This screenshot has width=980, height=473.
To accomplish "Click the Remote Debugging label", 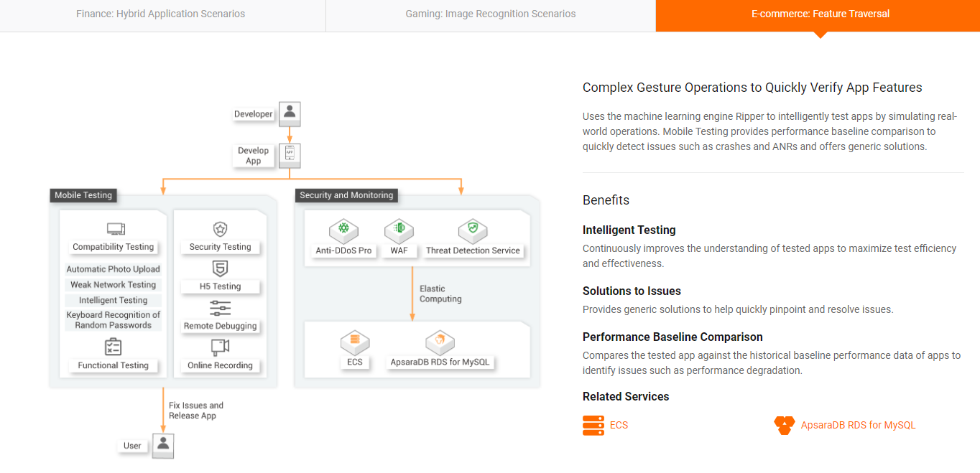I will click(221, 326).
